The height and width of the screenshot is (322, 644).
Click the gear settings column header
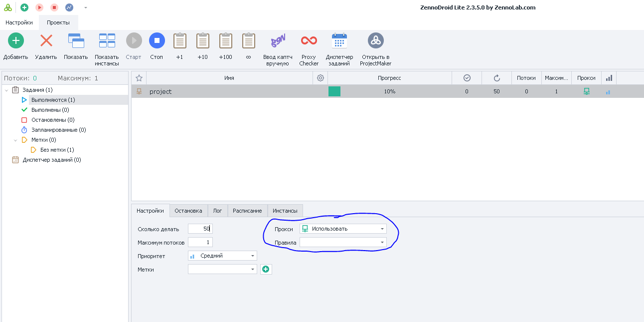click(321, 78)
